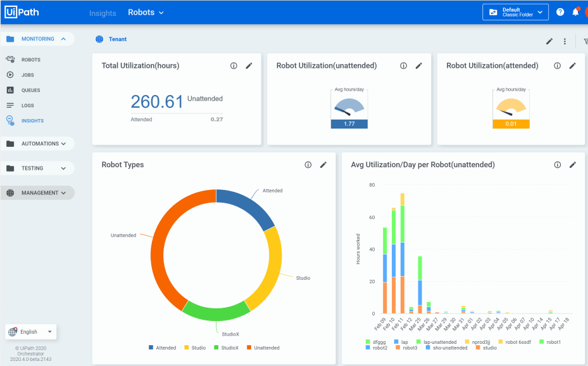
Task: Click the Insights sidebar icon
Action: pos(10,120)
